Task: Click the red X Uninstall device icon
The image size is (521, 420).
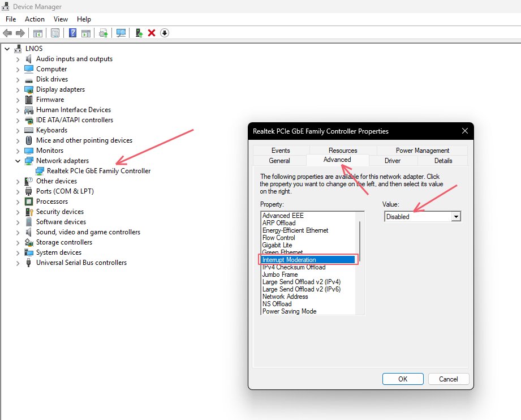Action: point(152,33)
